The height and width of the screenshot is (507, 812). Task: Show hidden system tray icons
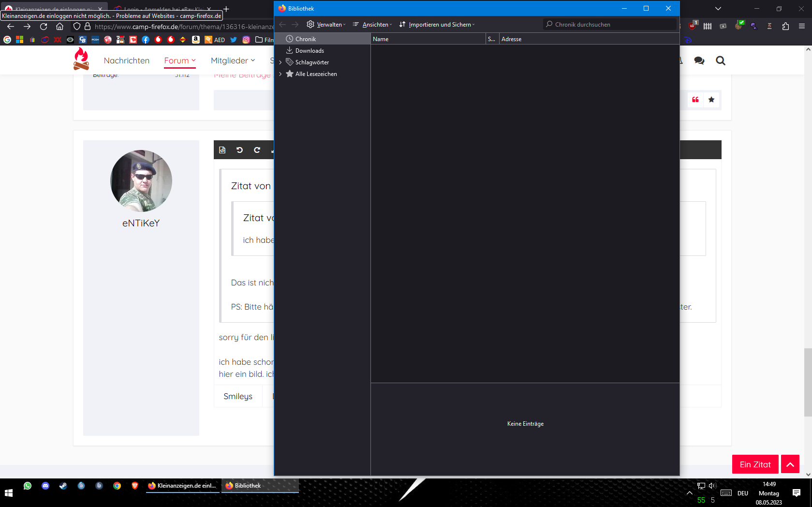click(x=689, y=493)
